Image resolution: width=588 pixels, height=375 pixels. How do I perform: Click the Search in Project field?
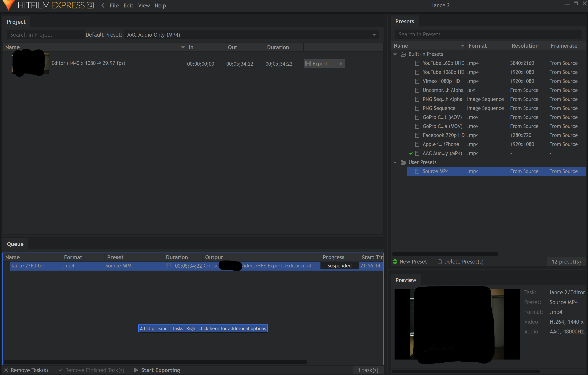coord(46,35)
